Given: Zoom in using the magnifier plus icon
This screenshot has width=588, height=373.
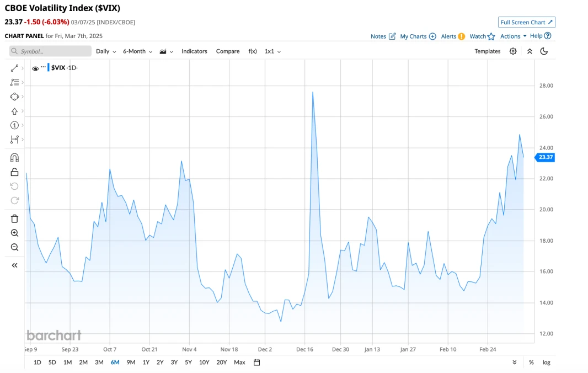Looking at the screenshot, I should 14,233.
